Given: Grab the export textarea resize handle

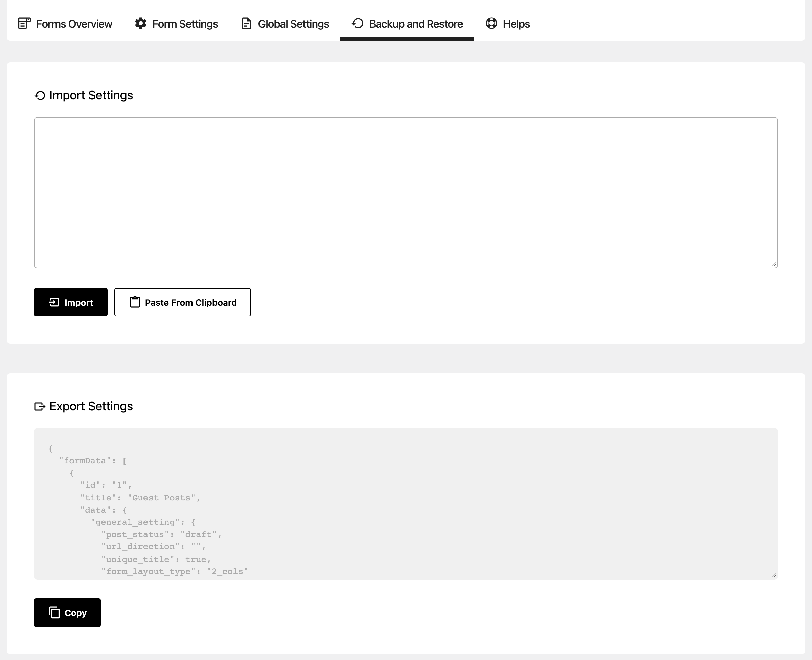Looking at the screenshot, I should [773, 575].
